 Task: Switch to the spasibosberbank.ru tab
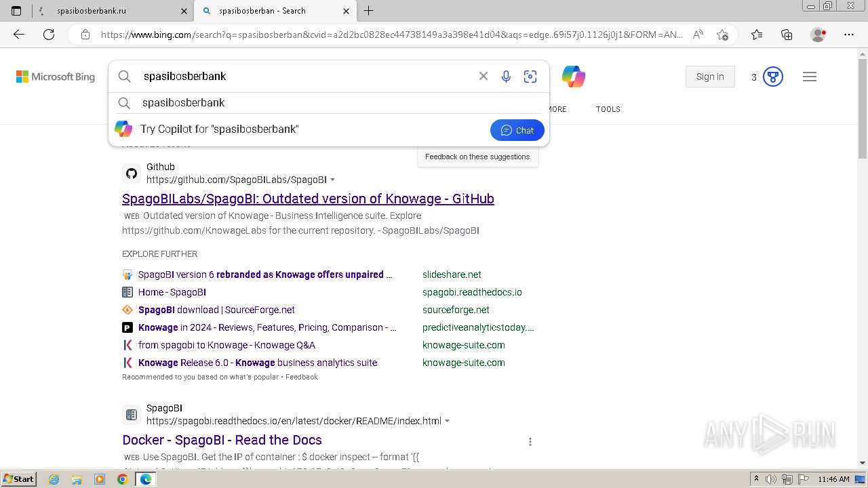[112, 11]
